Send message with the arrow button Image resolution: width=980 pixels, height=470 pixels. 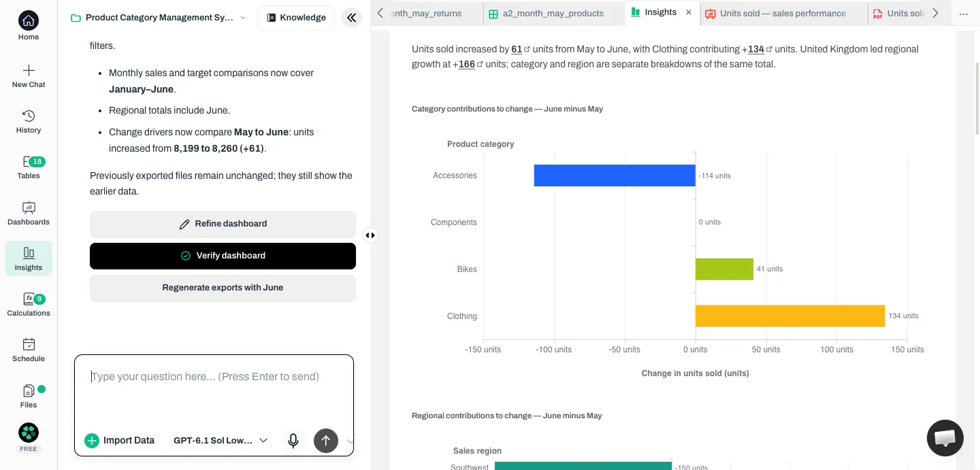(x=326, y=441)
